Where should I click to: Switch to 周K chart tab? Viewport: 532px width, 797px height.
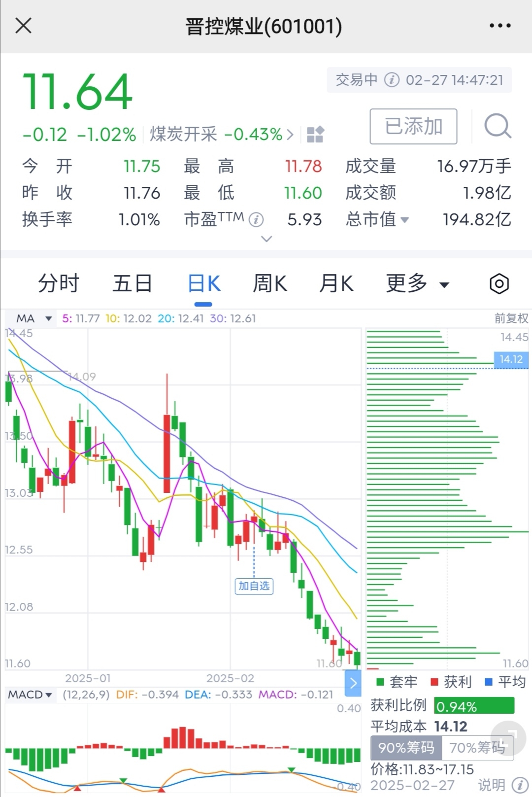(269, 283)
